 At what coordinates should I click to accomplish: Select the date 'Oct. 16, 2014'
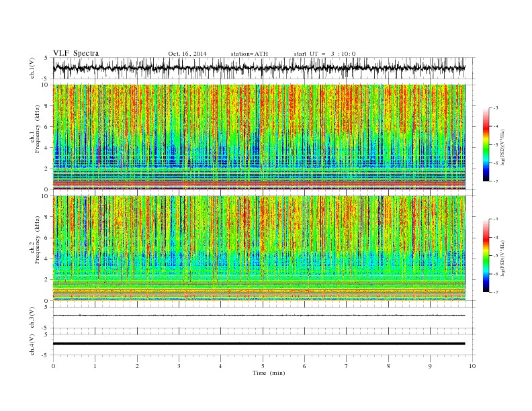point(187,54)
